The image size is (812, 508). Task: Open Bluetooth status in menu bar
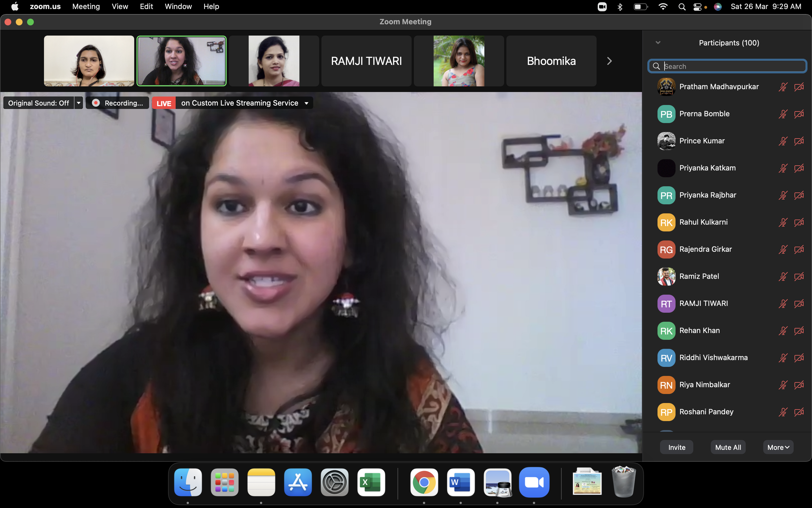[620, 7]
